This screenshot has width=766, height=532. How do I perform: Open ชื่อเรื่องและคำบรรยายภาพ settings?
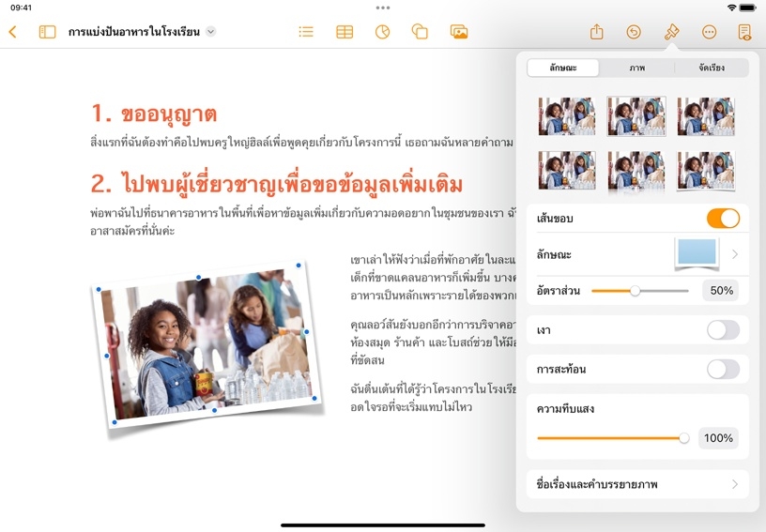pos(637,485)
